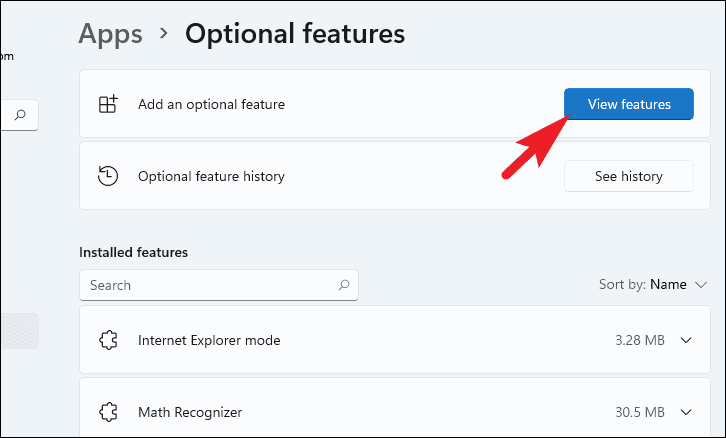Expand the Math Recognizer entry chevron
726x438 pixels.
686,411
